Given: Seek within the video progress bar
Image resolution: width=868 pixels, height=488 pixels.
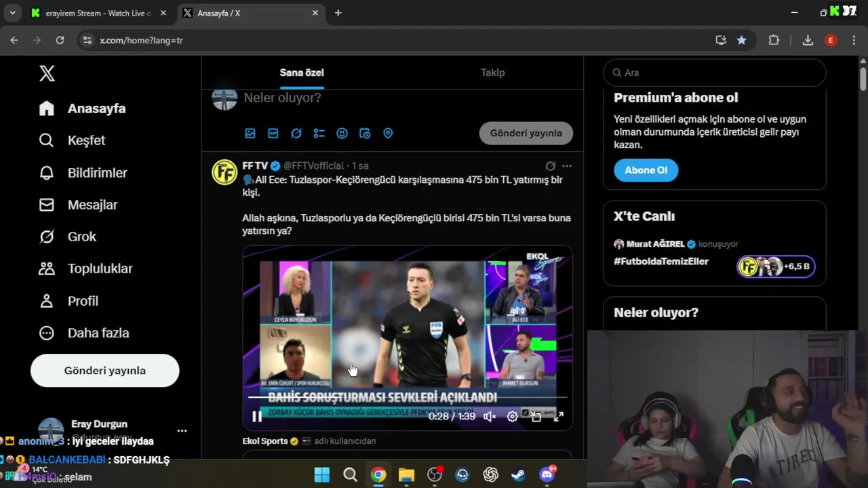Looking at the screenshot, I should 408,397.
